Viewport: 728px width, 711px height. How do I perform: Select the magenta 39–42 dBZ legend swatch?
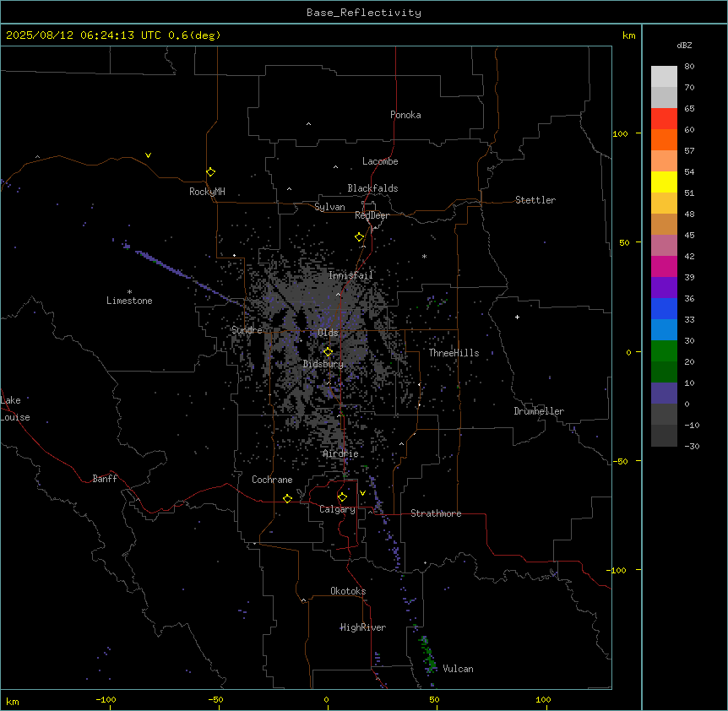[x=664, y=266]
